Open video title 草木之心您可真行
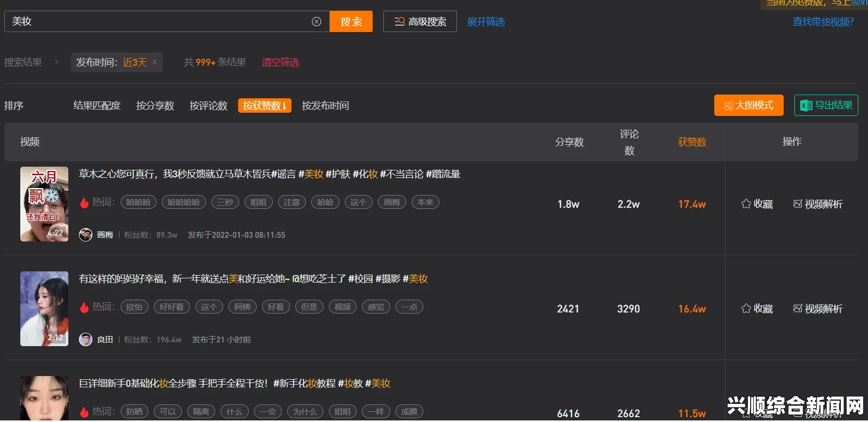 270,174
